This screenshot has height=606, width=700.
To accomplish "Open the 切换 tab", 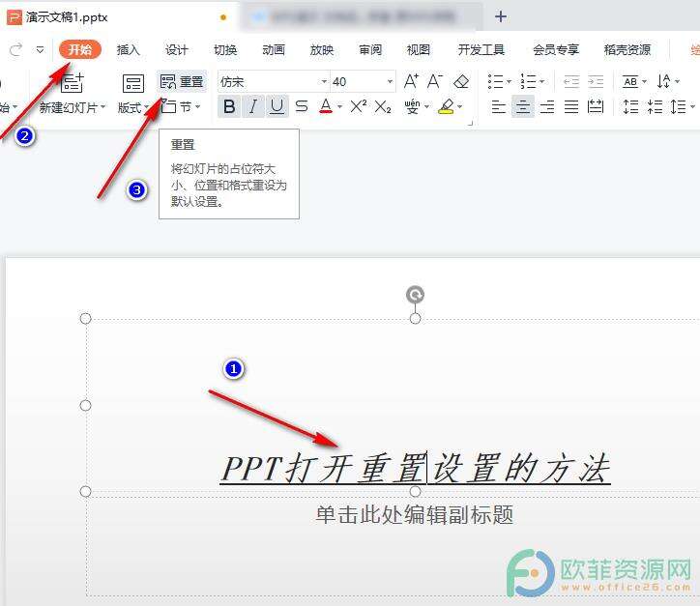I will tap(225, 50).
